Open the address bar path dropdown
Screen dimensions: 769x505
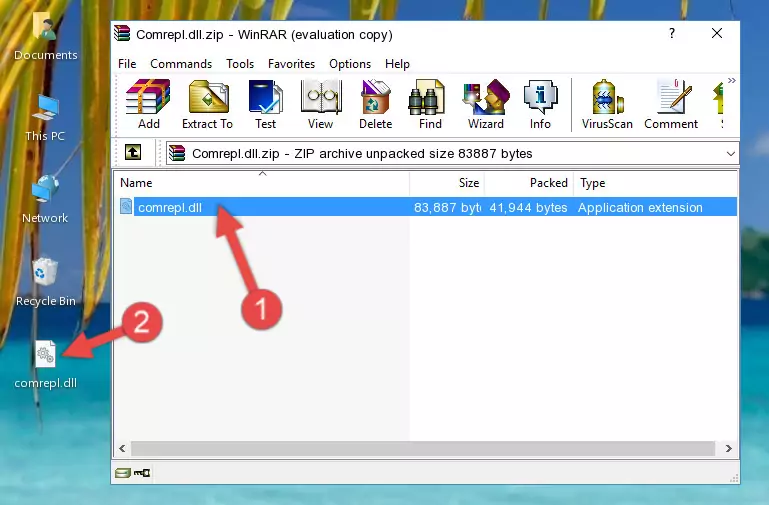click(730, 154)
